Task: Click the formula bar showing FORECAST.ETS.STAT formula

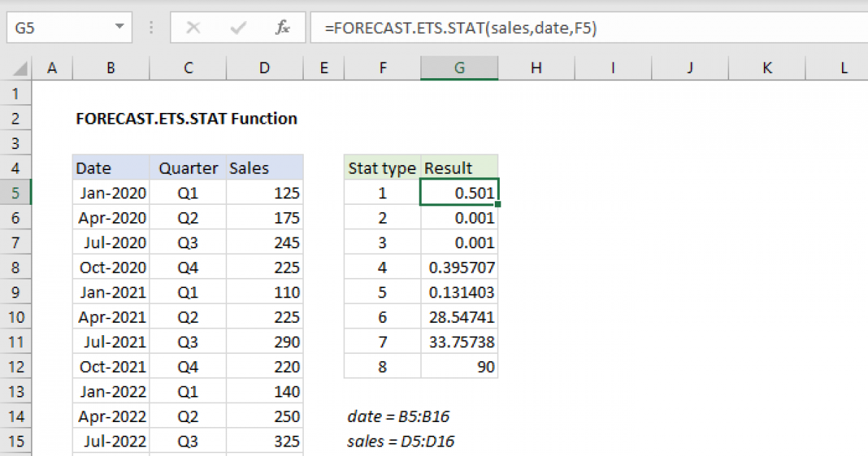Action: (506, 28)
